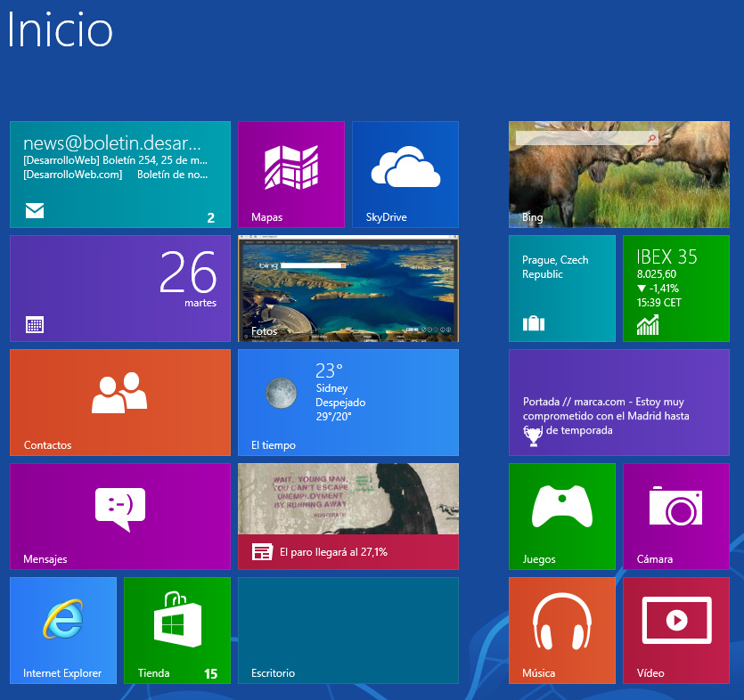Open El tiempo weather for Sidney
The width and height of the screenshot is (744, 700).
click(348, 403)
